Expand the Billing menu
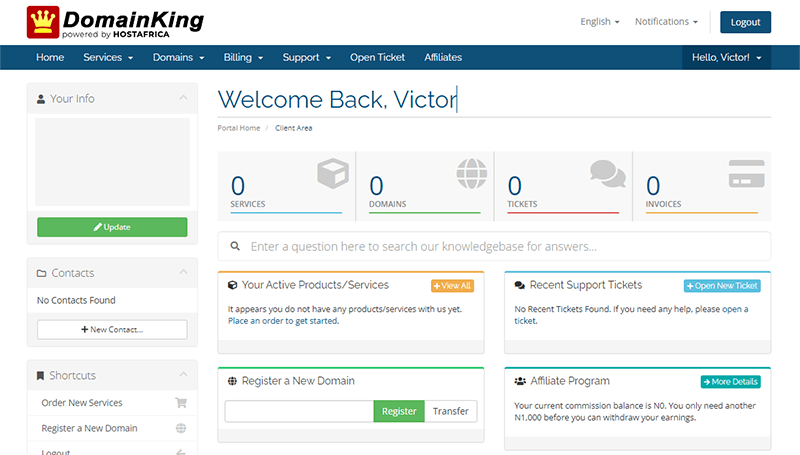 click(243, 57)
